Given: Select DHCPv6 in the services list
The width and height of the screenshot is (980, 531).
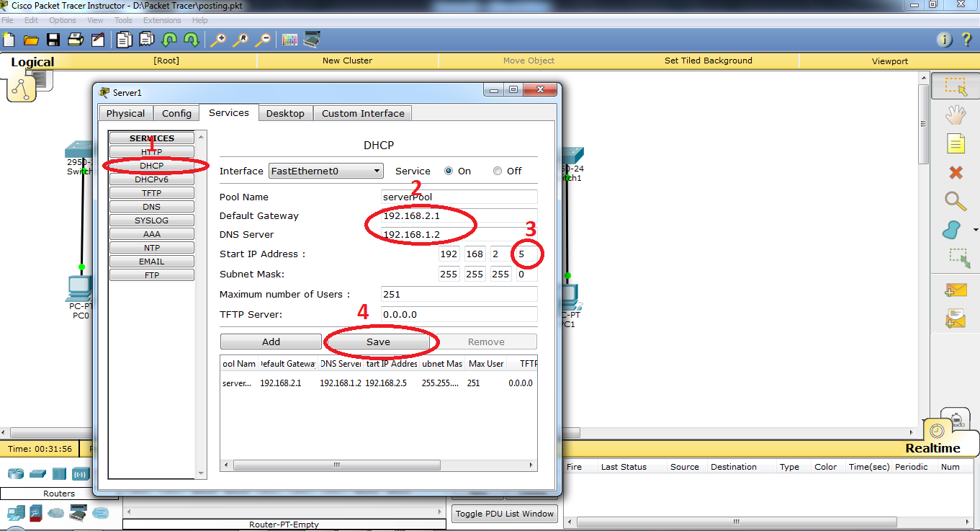Looking at the screenshot, I should click(x=152, y=179).
